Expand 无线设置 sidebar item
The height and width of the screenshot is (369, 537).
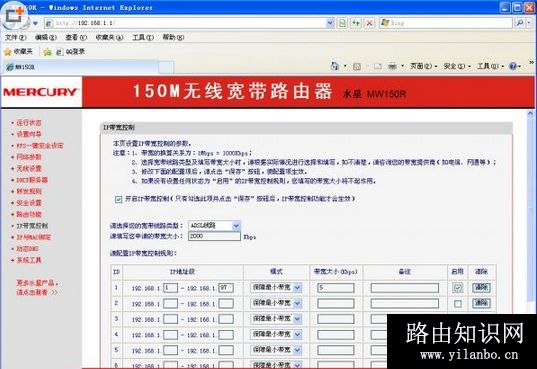[29, 169]
